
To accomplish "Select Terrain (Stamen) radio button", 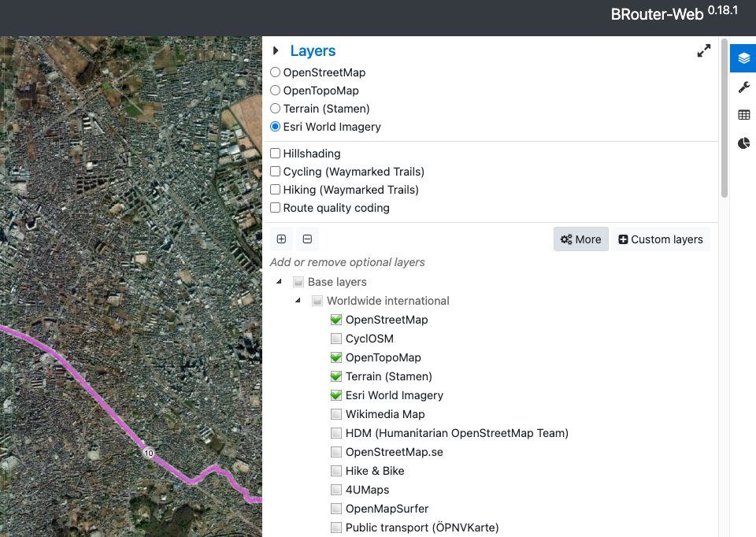I will tap(276, 109).
